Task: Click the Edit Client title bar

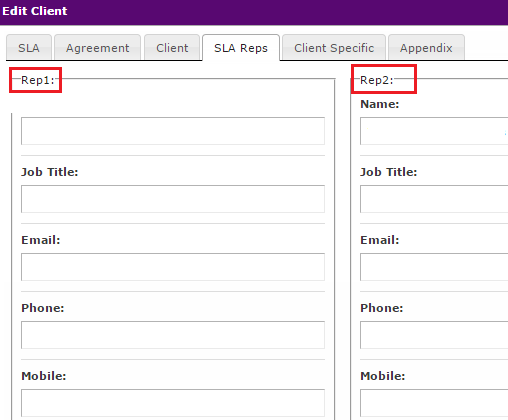Action: (254, 12)
